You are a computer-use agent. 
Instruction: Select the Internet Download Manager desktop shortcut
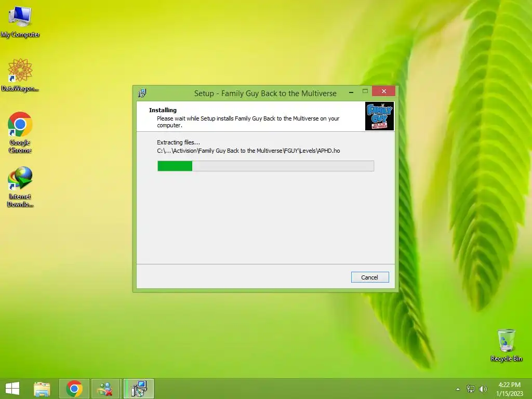(20, 187)
